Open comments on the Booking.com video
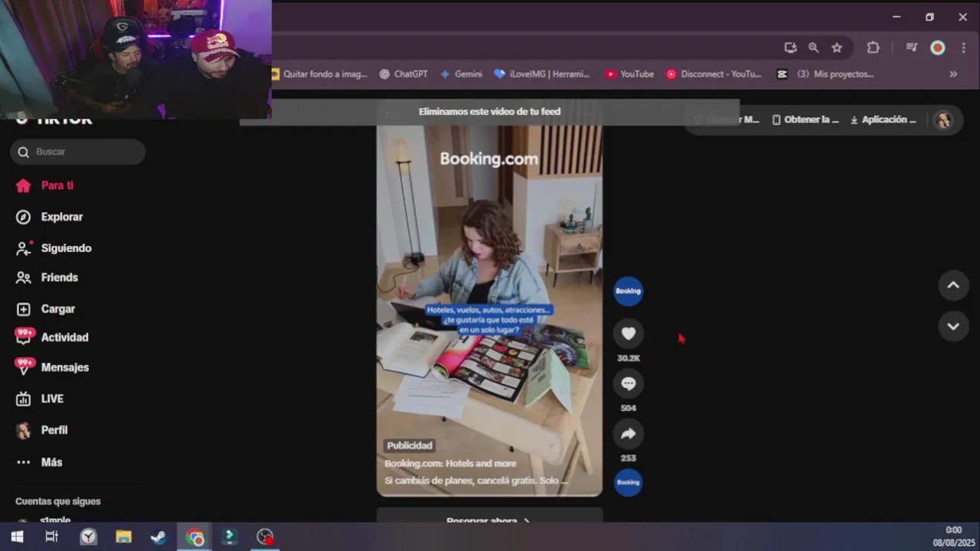This screenshot has width=980, height=551. click(x=628, y=383)
